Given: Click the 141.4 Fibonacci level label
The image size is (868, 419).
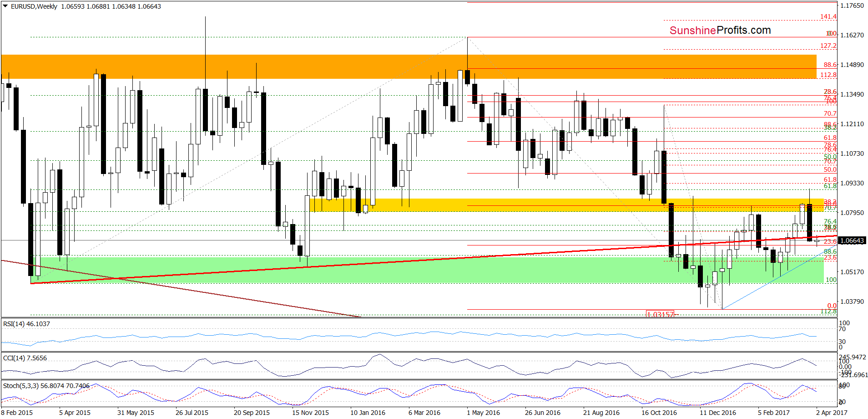Looking at the screenshot, I should [828, 16].
